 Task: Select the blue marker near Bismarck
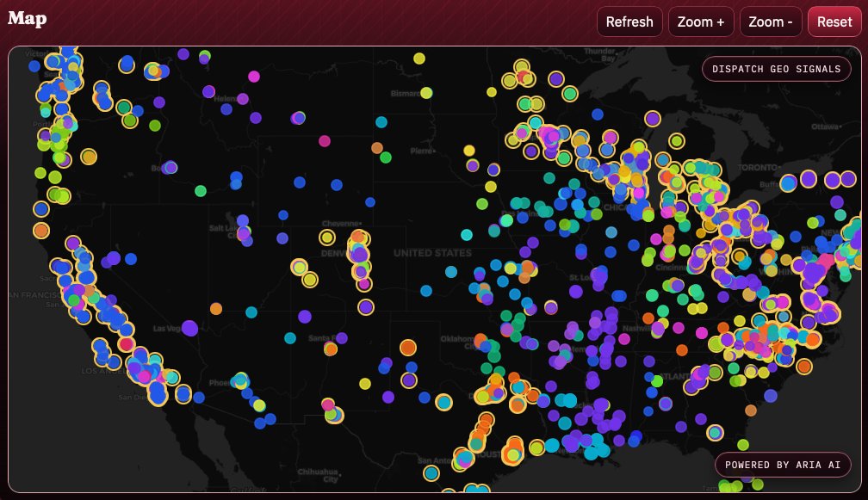[x=381, y=121]
